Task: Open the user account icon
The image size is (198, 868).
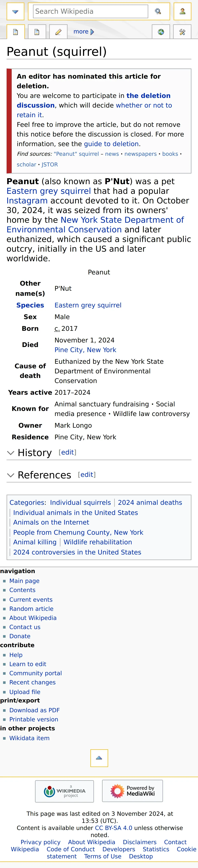Action: pos(182,11)
